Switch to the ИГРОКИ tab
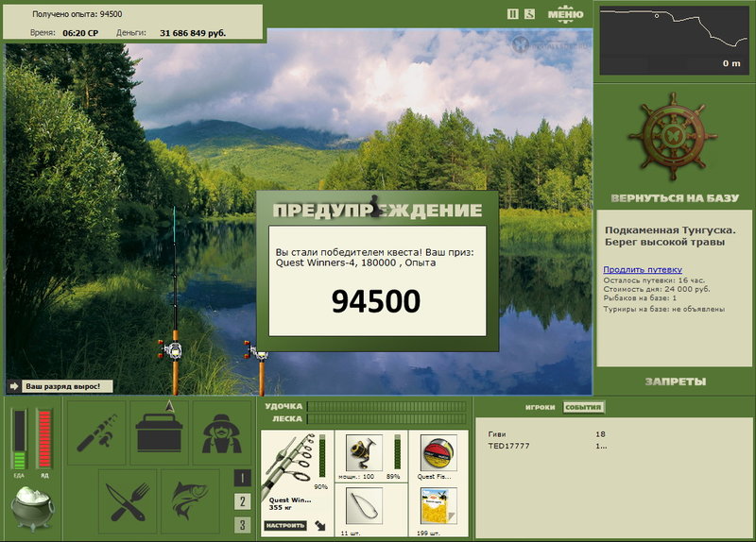Viewport: 756px width, 542px height. pos(540,407)
